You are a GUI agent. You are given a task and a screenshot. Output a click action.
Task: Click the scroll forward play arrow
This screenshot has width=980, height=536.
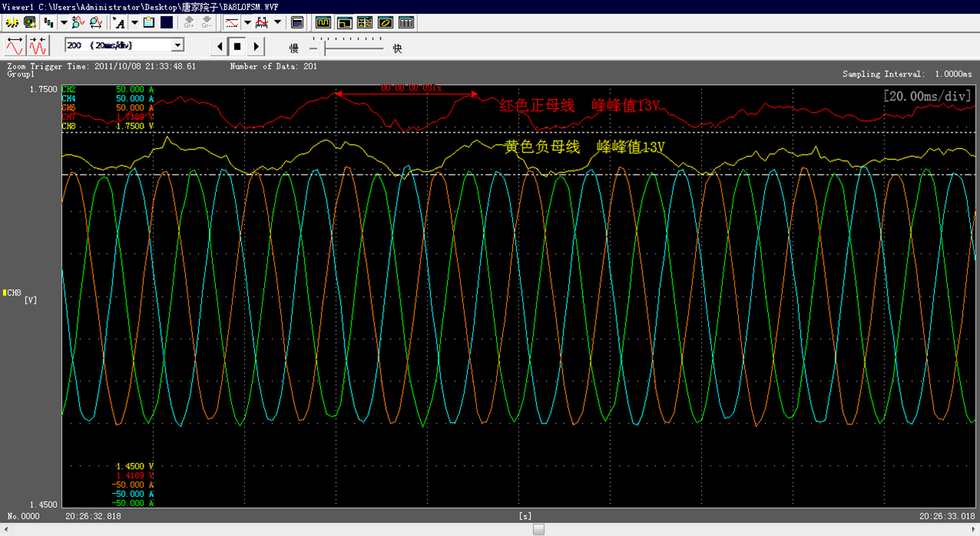point(256,47)
